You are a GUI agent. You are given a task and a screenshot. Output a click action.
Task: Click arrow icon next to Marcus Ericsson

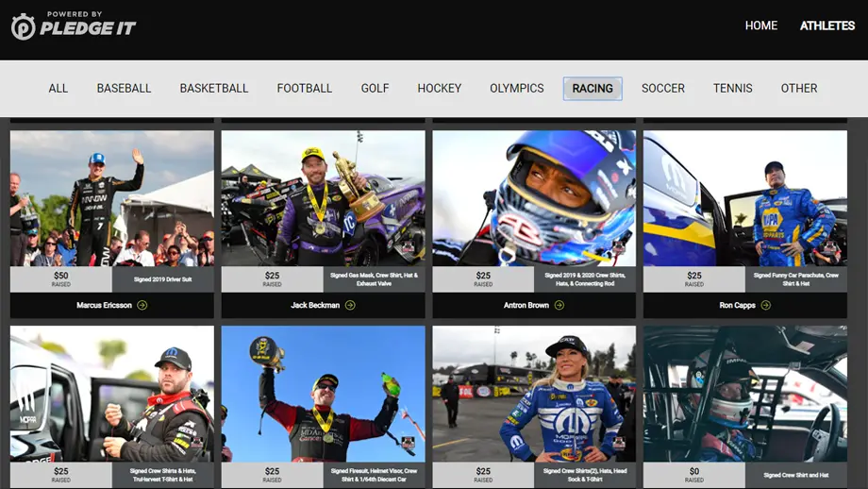click(x=142, y=305)
